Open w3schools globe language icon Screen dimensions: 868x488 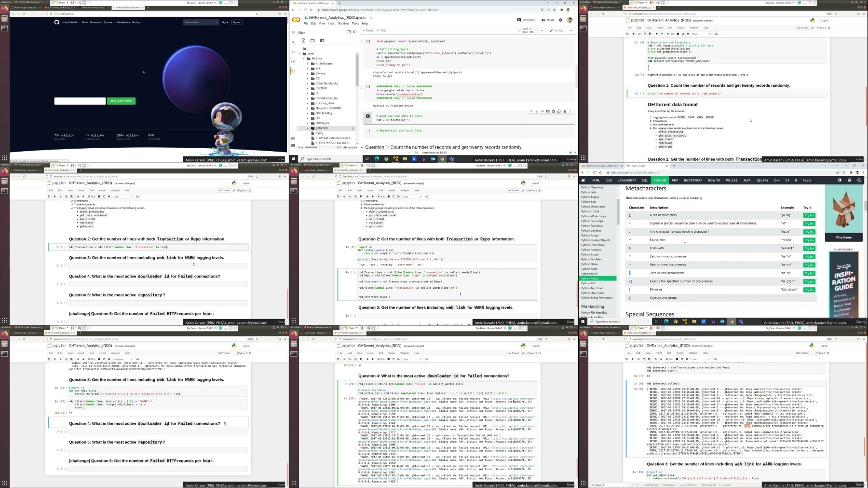point(849,180)
